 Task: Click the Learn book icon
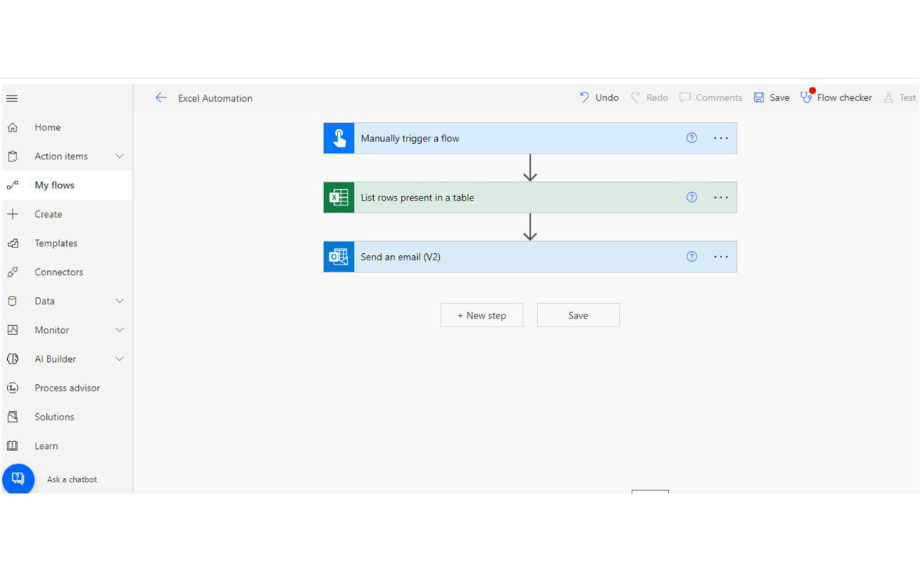13,446
